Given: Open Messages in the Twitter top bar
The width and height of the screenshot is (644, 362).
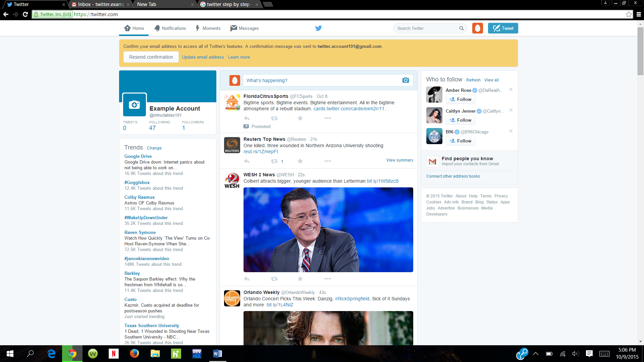Looking at the screenshot, I should coord(245,28).
